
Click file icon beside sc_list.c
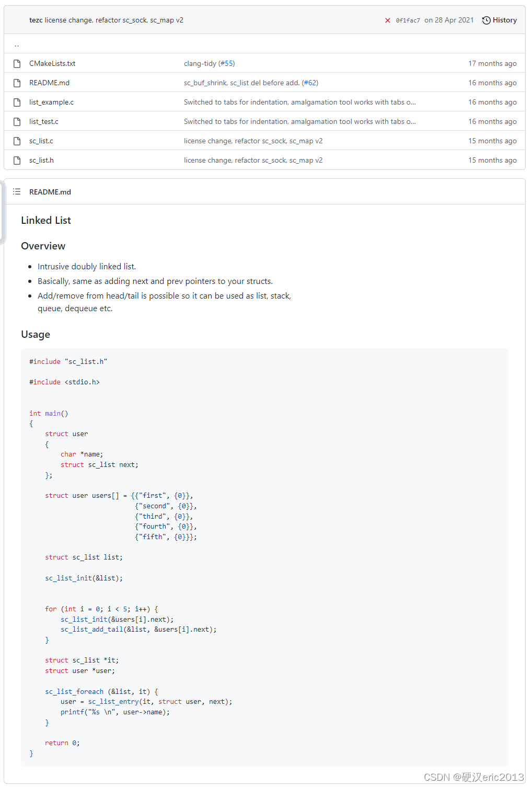click(17, 141)
